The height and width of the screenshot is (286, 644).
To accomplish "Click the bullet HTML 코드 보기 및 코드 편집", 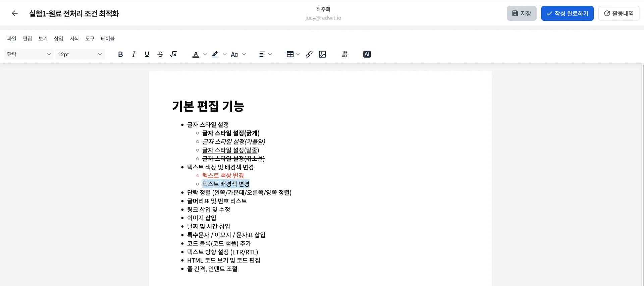I will 224,260.
